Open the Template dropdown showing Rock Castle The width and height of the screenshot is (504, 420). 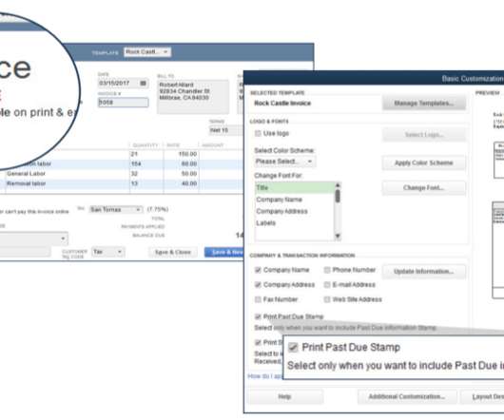[147, 51]
